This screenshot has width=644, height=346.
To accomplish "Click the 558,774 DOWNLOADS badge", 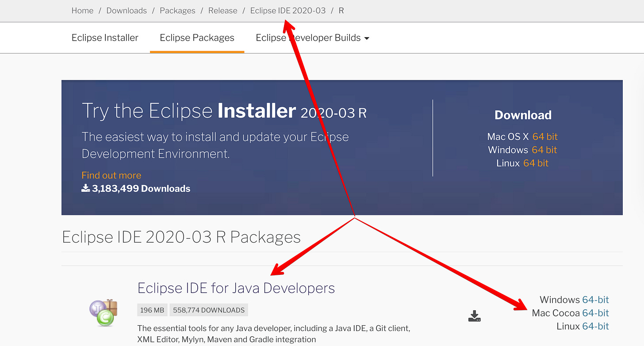I will pyautogui.click(x=209, y=310).
